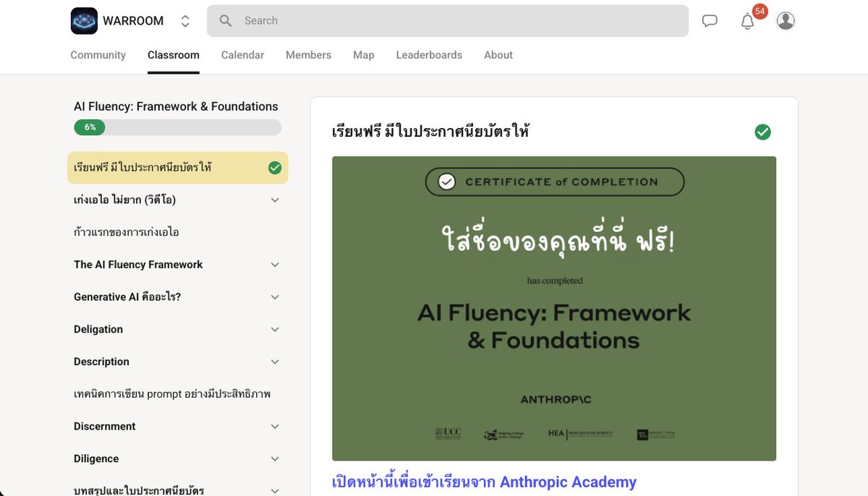Click the green certificate image thumbnail
The image size is (868, 496).
(x=554, y=309)
